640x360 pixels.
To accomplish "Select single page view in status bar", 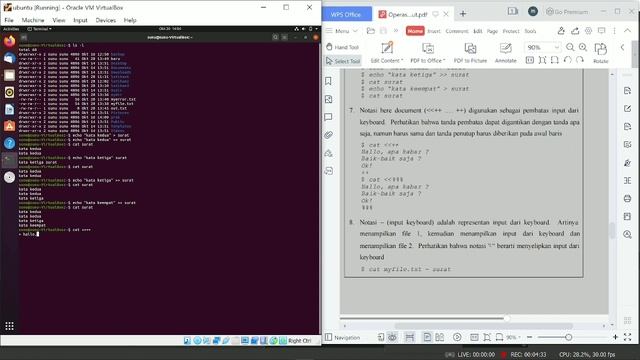I will point(427,337).
